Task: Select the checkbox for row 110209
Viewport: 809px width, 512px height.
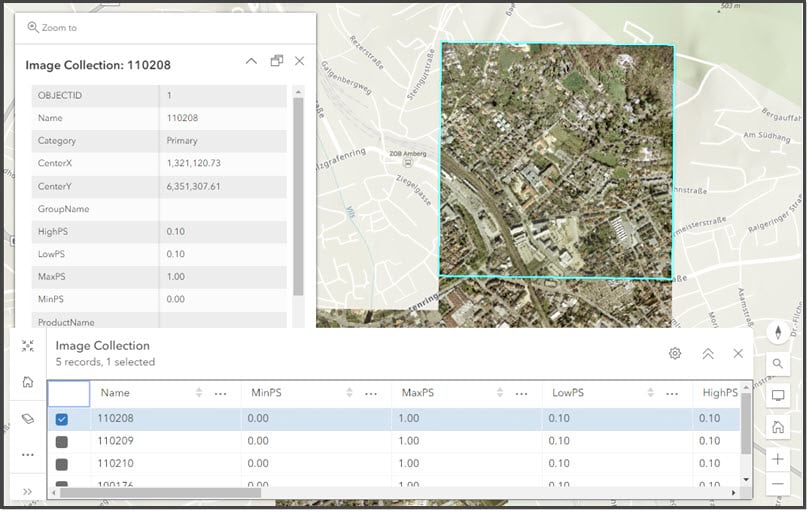Action: click(x=62, y=441)
